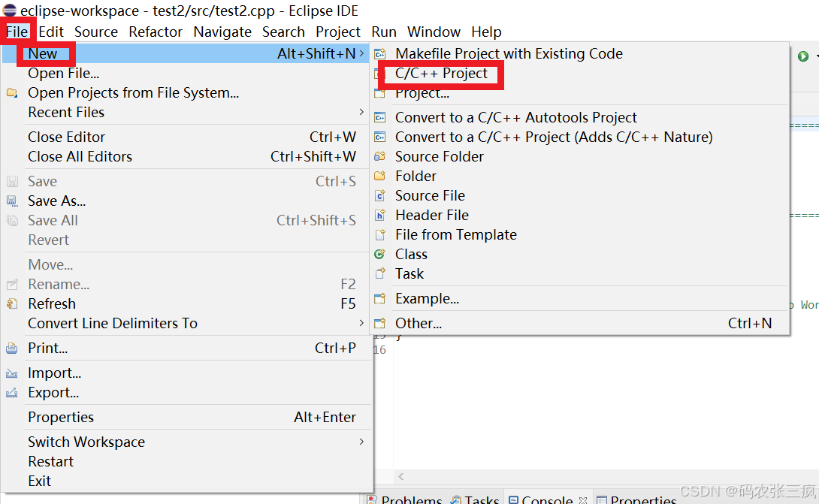Click the Print printer icon
Screen dimensions: 819x504
(x=12, y=349)
